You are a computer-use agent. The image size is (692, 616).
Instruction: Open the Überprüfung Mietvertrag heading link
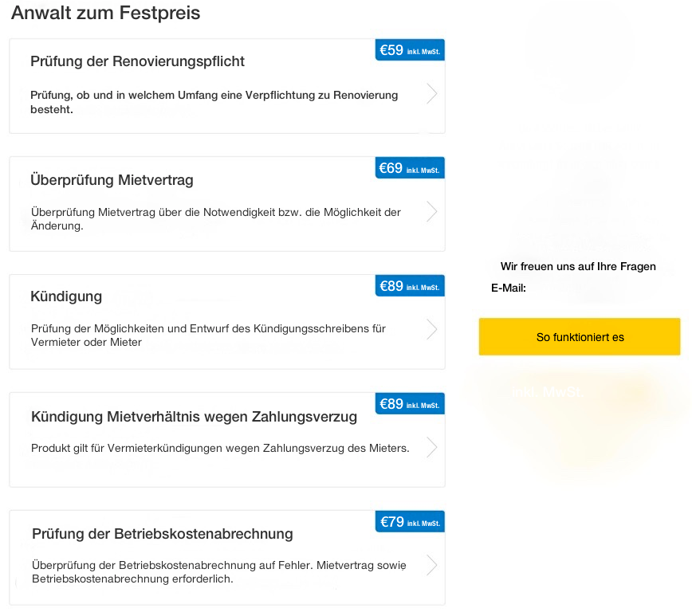112,180
